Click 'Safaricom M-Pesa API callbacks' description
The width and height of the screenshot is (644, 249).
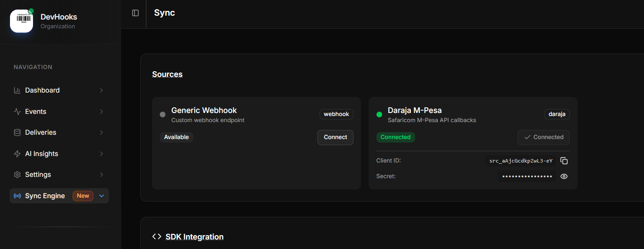(x=432, y=120)
